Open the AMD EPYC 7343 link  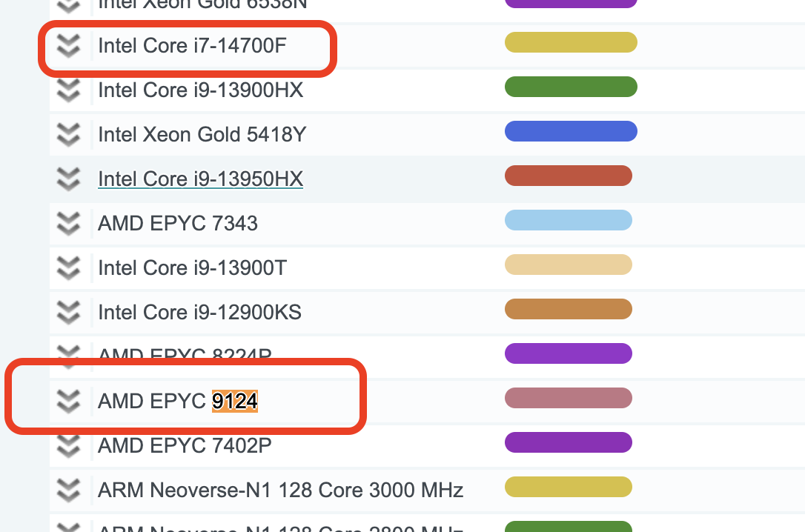click(x=178, y=224)
